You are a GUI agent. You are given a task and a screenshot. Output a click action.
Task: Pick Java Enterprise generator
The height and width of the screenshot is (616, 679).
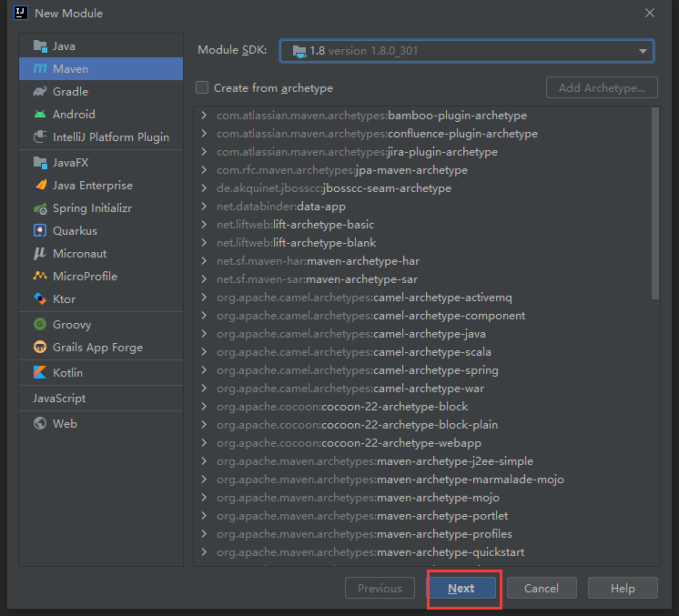[101, 186]
